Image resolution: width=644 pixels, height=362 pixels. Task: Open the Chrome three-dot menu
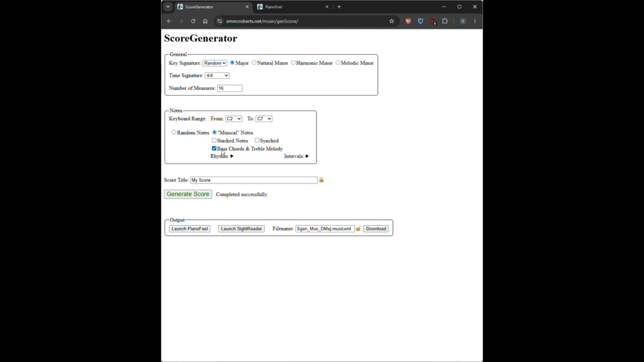(475, 21)
